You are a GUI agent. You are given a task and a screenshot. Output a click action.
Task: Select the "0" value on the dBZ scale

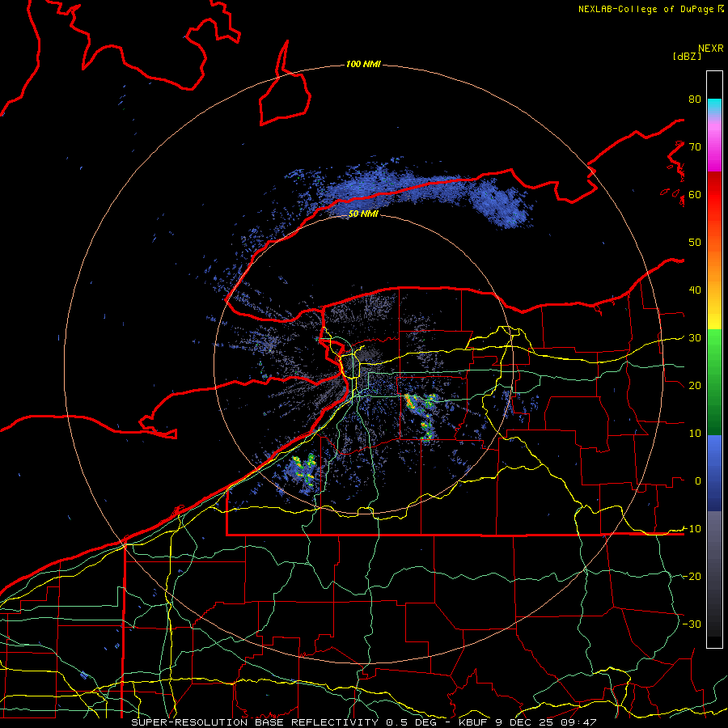coord(698,481)
